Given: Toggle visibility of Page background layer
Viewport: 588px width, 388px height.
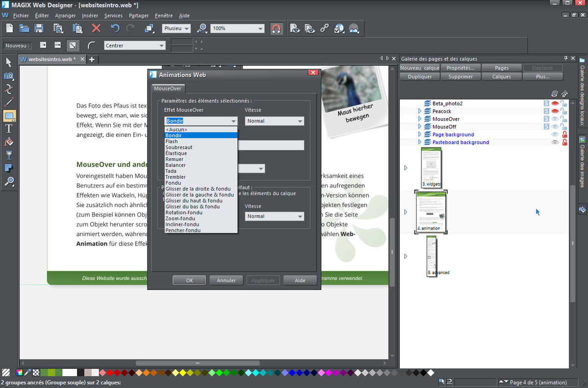Looking at the screenshot, I should (555, 134).
